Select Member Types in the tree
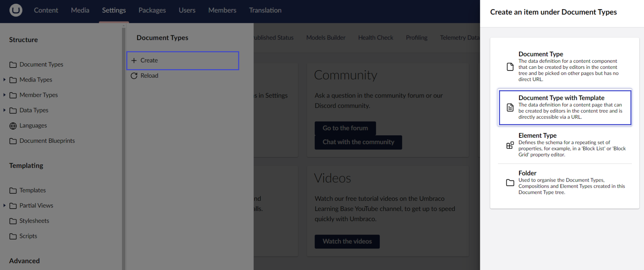 [38, 95]
